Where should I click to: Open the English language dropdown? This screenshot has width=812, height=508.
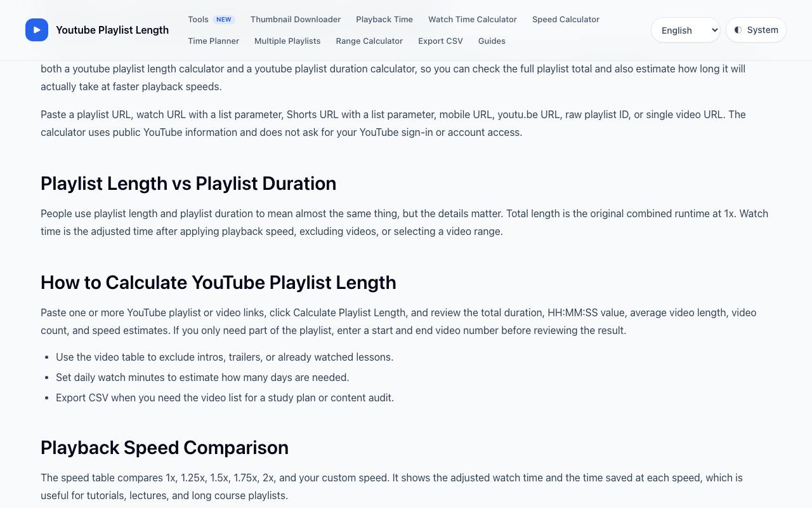point(686,30)
